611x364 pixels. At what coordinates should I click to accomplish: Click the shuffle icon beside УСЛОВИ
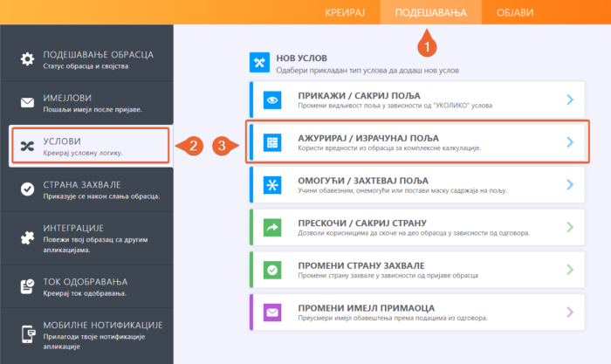27,146
